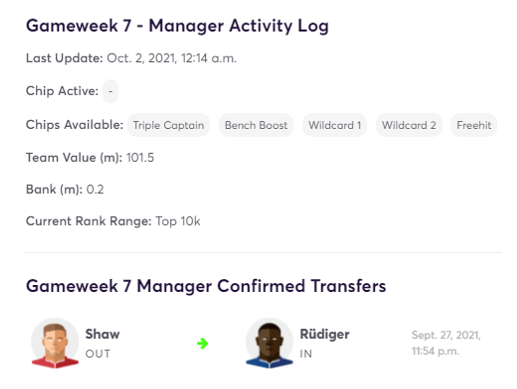Click Shaw's player avatar icon

pyautogui.click(x=55, y=343)
